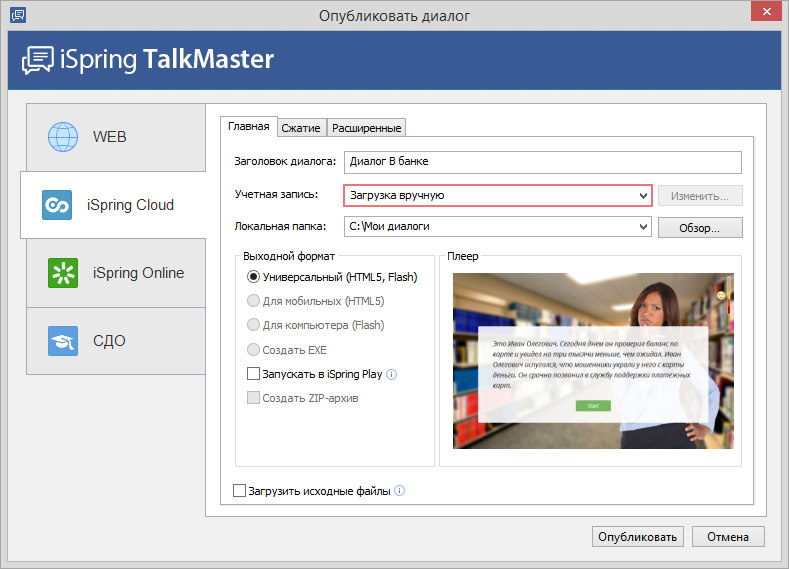Select the Универсальный (HTML5, Flash) radio button
This screenshot has height=569, width=789.
[253, 277]
